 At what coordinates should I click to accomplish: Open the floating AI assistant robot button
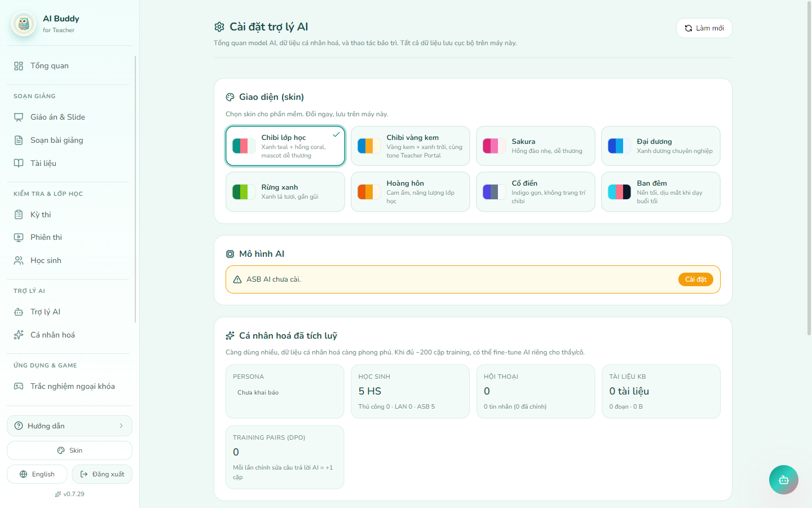[x=784, y=480]
